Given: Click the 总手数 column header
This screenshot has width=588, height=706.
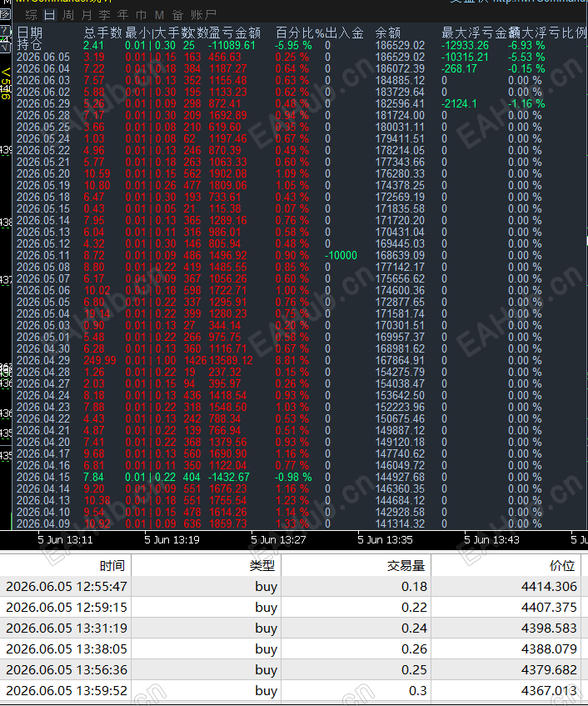Looking at the screenshot, I should pyautogui.click(x=103, y=33).
